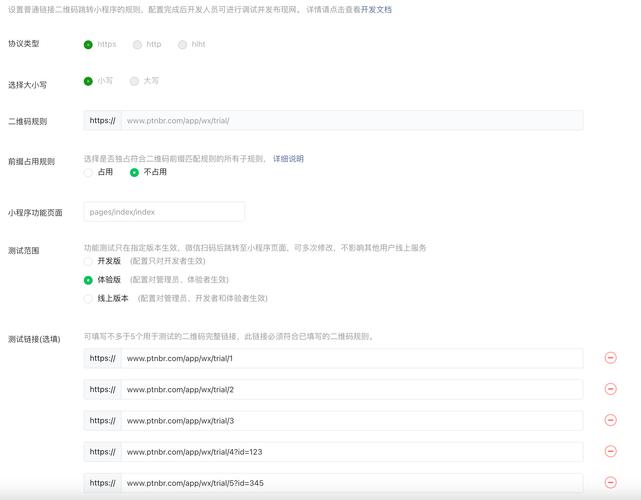Open 详细说明 link for prefix rule

click(288, 159)
